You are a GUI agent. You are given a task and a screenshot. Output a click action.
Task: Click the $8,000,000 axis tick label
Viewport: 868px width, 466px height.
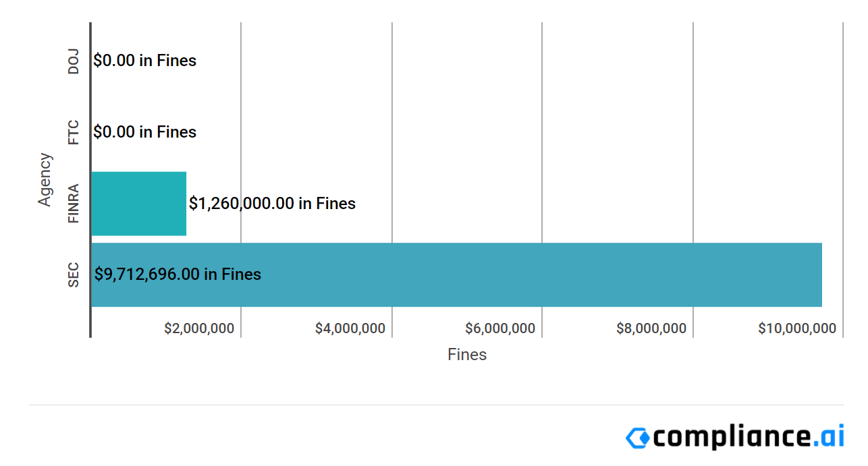651,329
